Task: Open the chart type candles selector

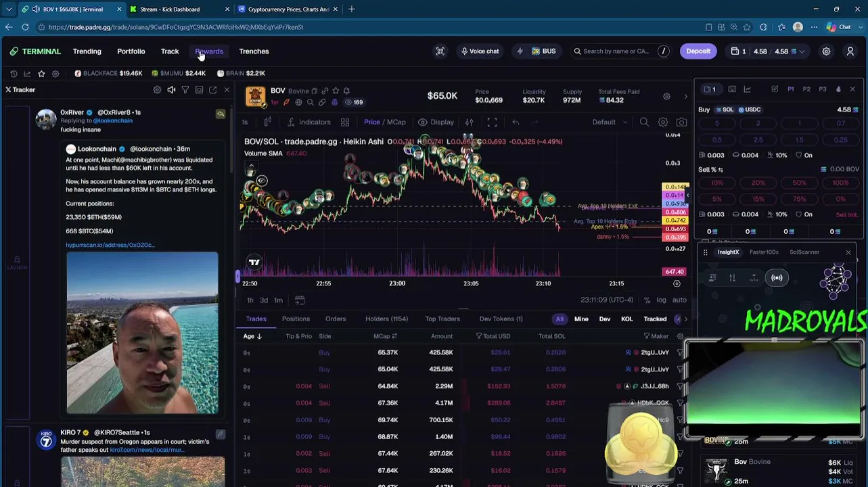Action: 267,122
